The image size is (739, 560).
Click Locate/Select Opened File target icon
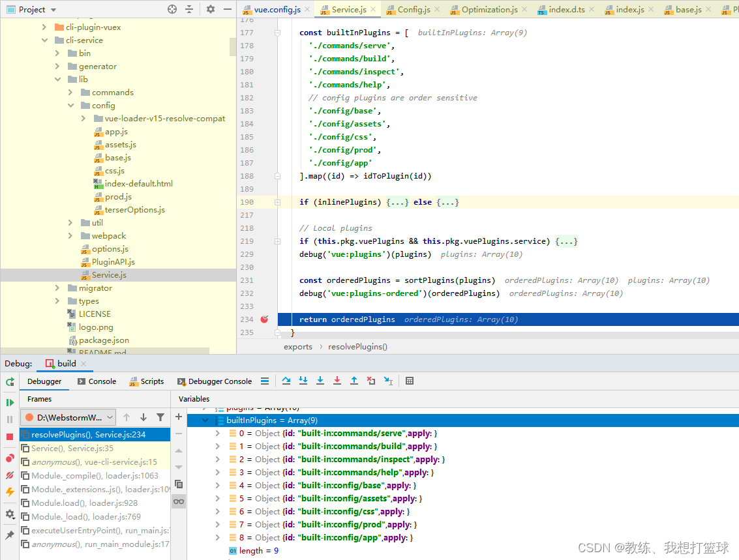[172, 9]
